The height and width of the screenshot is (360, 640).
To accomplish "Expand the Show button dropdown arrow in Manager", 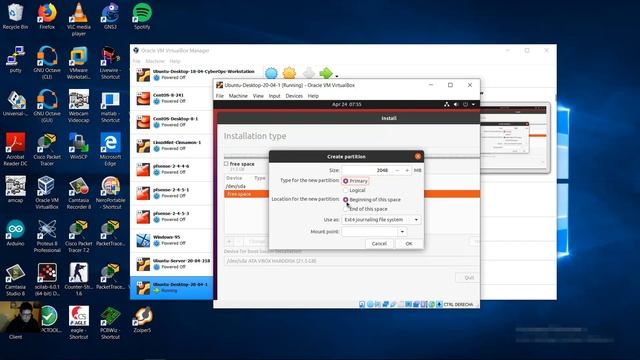I will coord(337,76).
